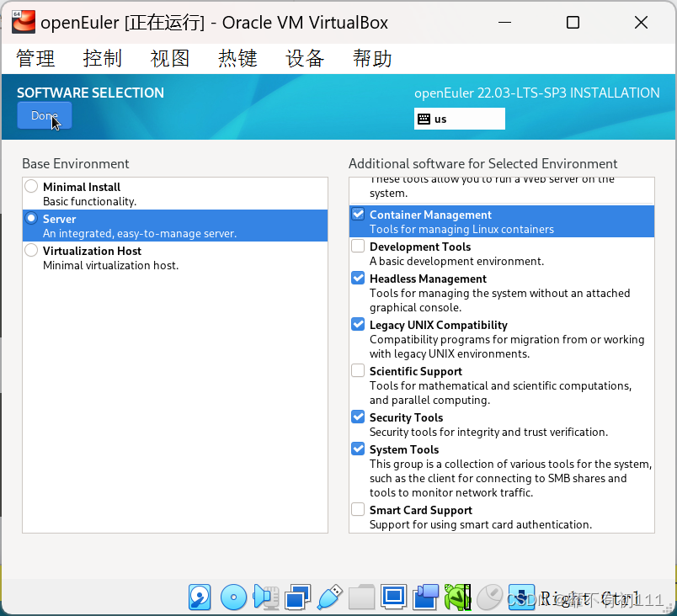Click the 'us' keyboard layout indicator
The width and height of the screenshot is (677, 616).
(x=460, y=119)
